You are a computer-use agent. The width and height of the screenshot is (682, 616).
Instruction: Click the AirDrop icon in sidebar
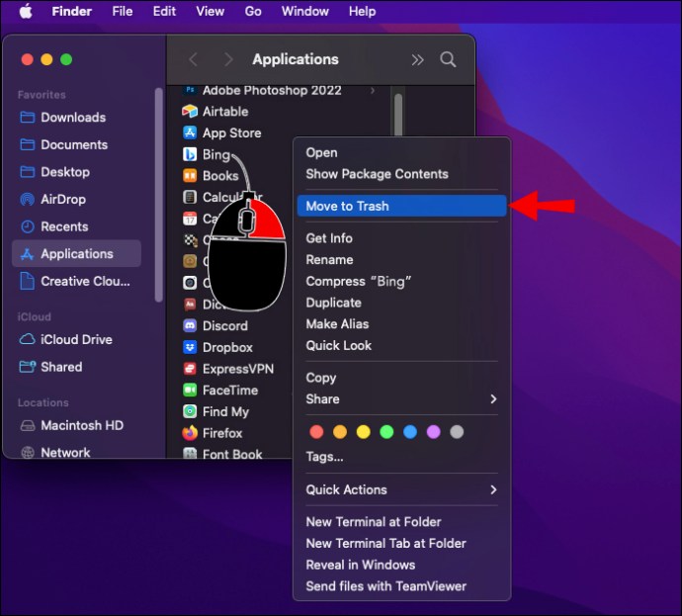[x=28, y=200]
